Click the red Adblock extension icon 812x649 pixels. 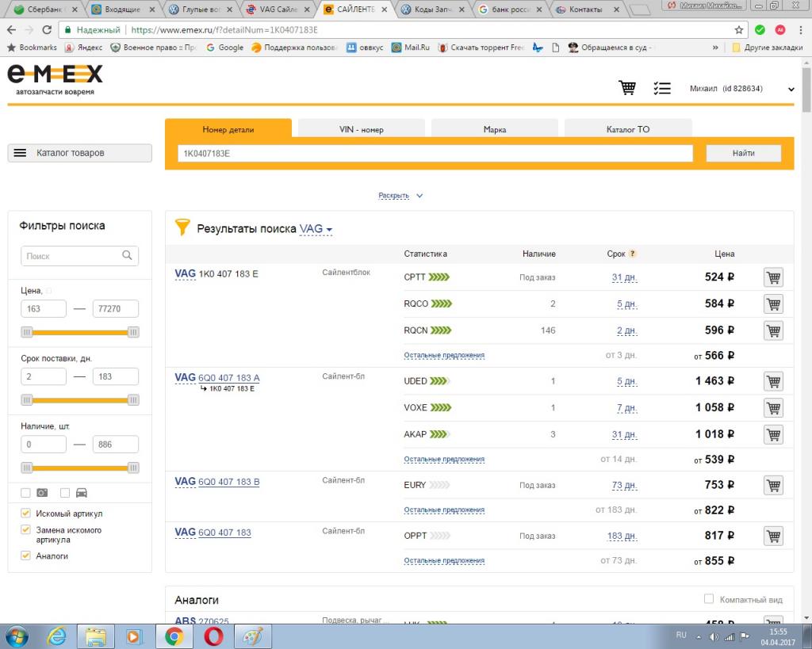click(780, 30)
